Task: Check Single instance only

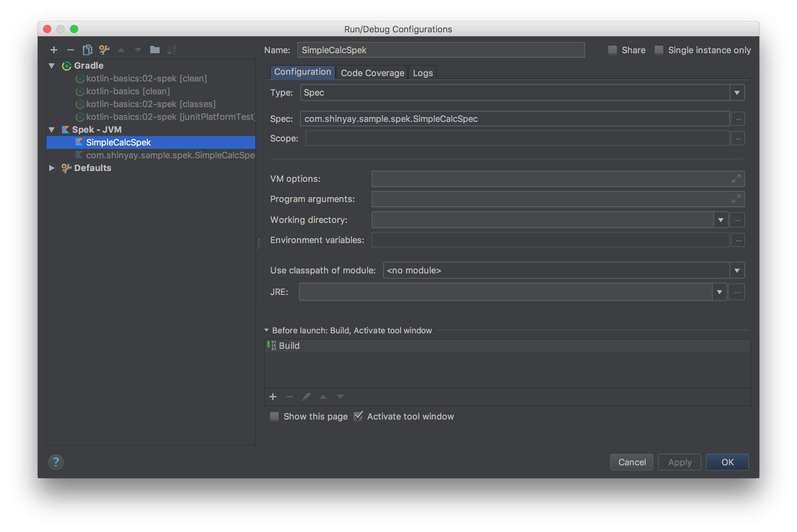Action: coord(659,50)
